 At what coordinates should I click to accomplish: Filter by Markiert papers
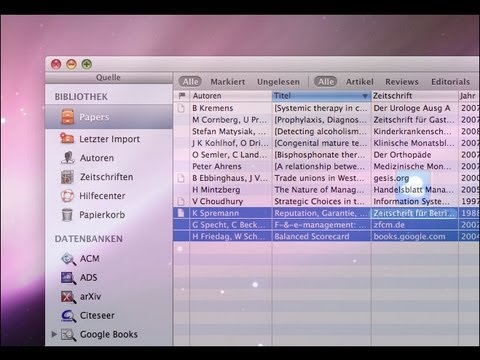click(228, 82)
